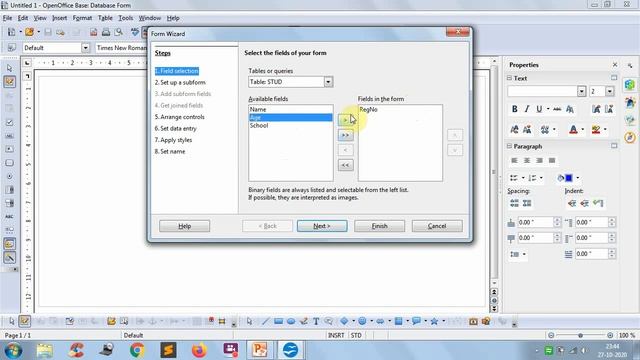Click the Stars shapes icon in drawing toolbar
This screenshot has height=360, width=640.
tap(434, 322)
